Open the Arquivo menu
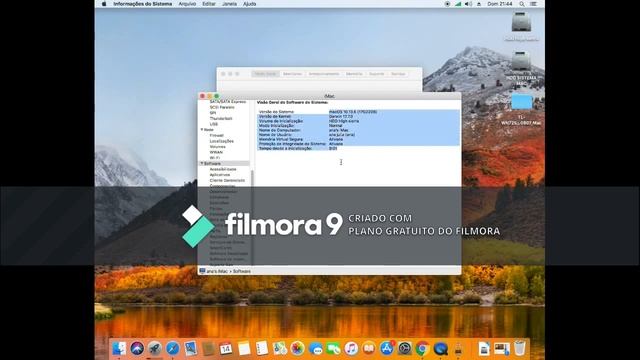Viewport: 640px width, 360px height. [x=187, y=4]
